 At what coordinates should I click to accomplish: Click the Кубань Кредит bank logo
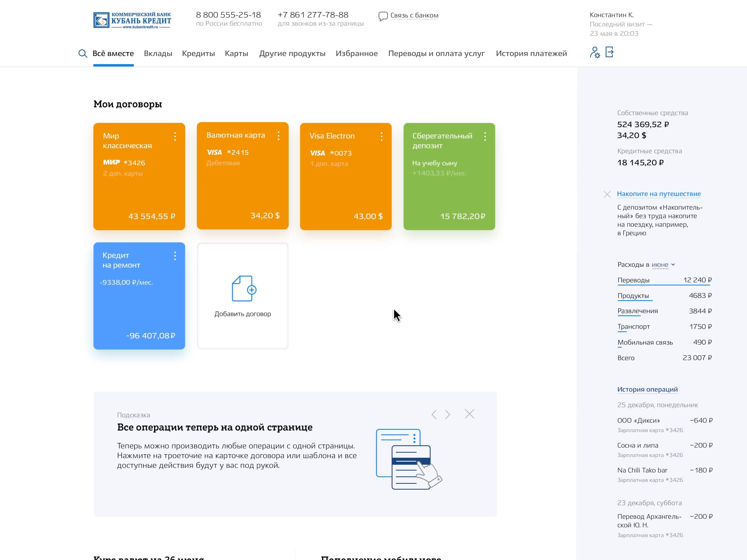pyautogui.click(x=132, y=19)
